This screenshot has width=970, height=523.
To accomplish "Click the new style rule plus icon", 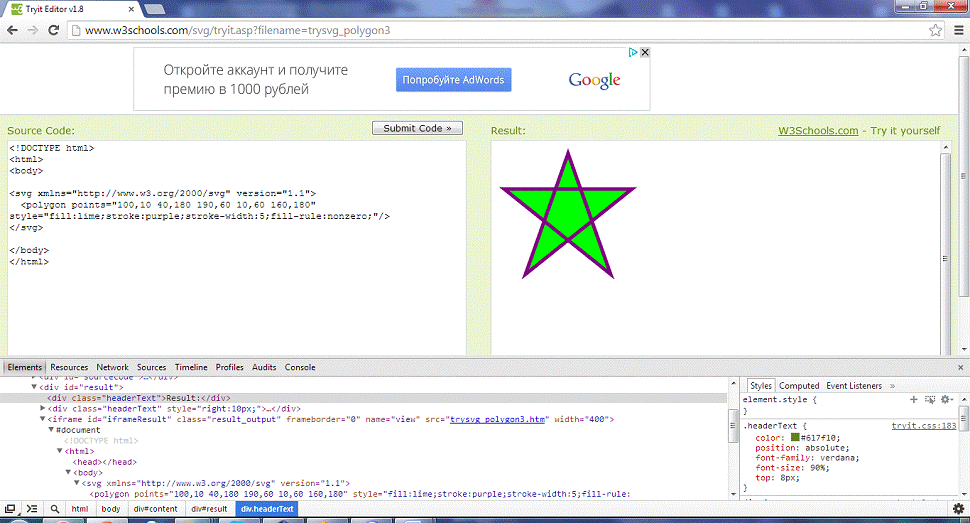I will click(913, 399).
